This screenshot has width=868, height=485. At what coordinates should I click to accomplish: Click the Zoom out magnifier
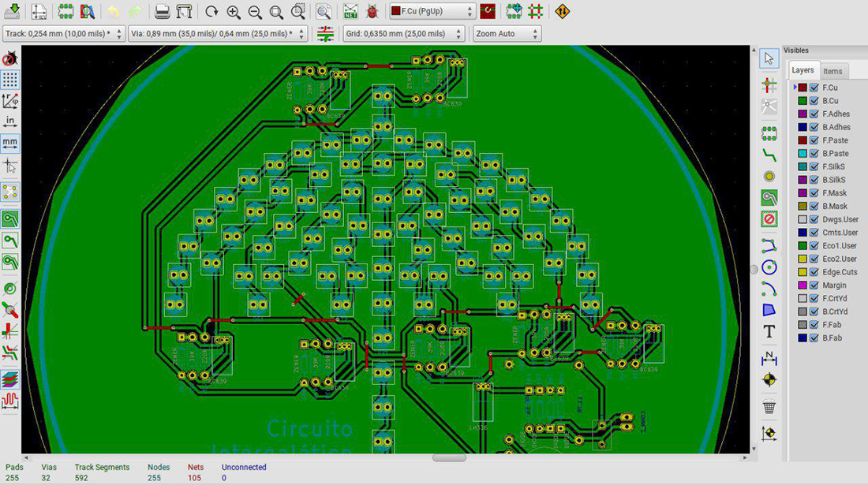(255, 12)
